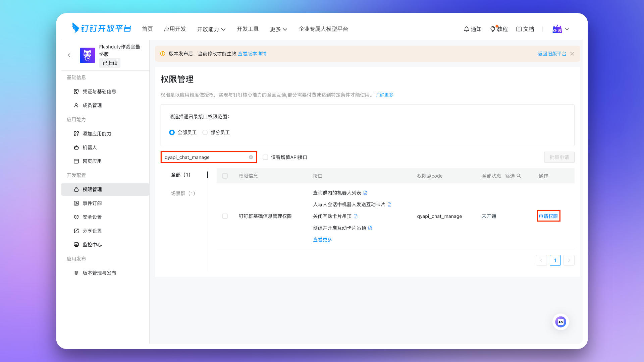Expand the 开放能力 dropdown menu

tap(211, 29)
